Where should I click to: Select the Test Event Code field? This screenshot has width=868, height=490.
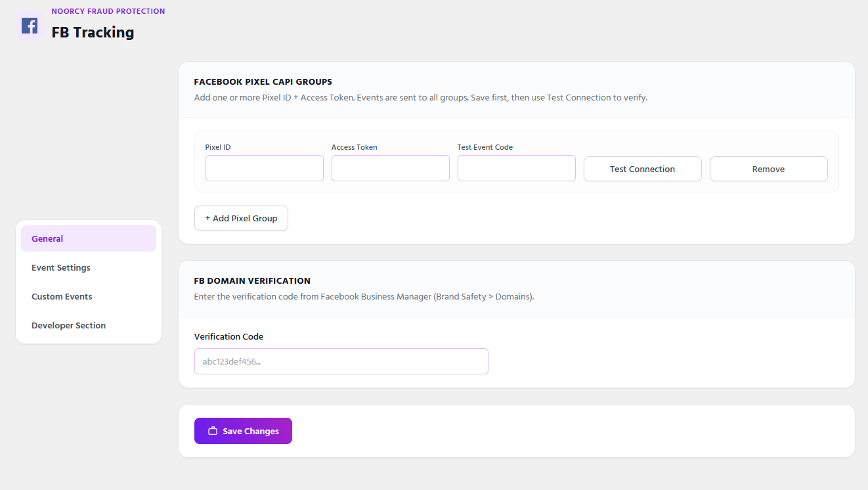(517, 168)
